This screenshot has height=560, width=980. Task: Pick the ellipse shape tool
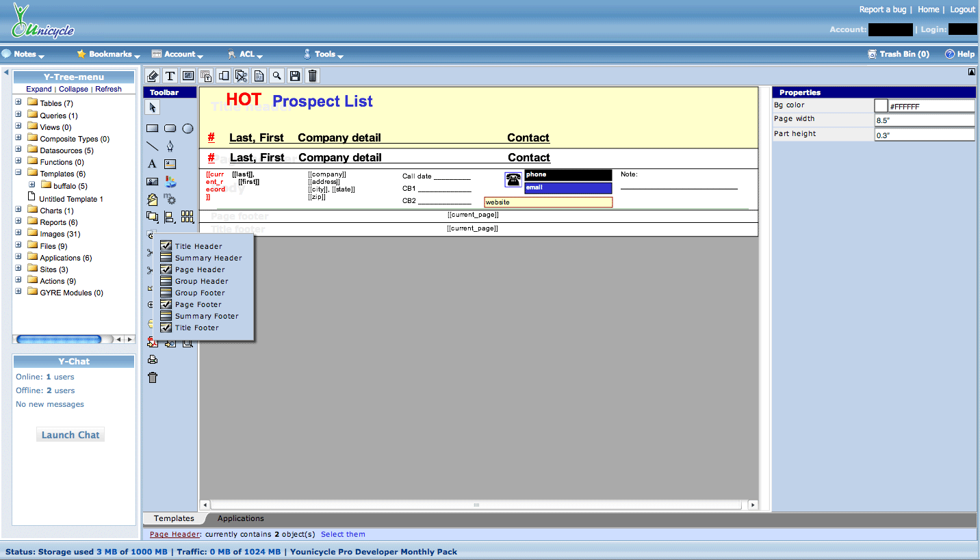pos(188,128)
